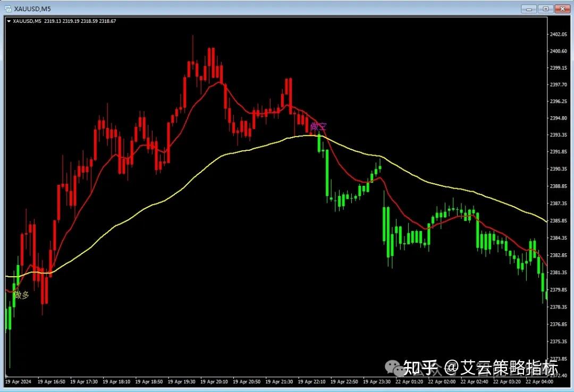Click the 22 Apr 04:00 time label
574x392 pixels.
coord(539,382)
